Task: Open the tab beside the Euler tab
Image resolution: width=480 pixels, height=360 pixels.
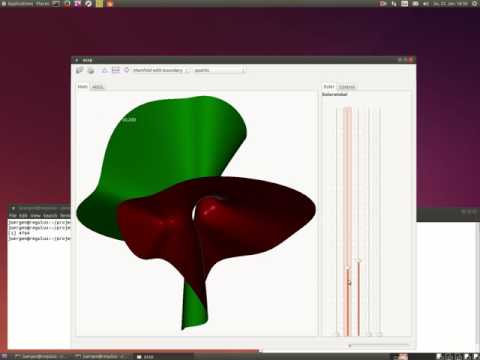Action: [347, 87]
